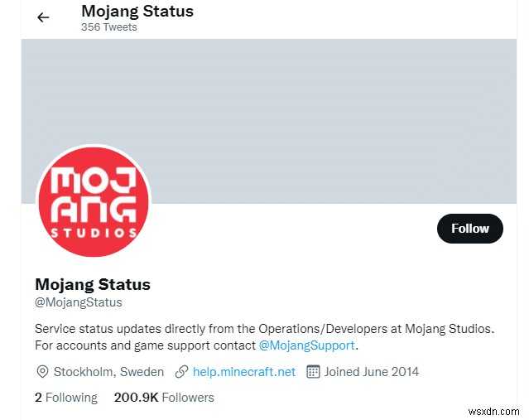Click the location pin icon
This screenshot has height=420, width=529.
(x=42, y=372)
